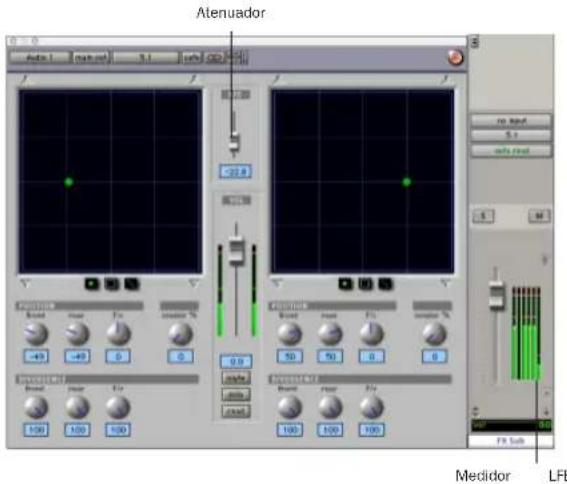Click the LFE attenuator fader handle

pyautogui.click(x=234, y=142)
